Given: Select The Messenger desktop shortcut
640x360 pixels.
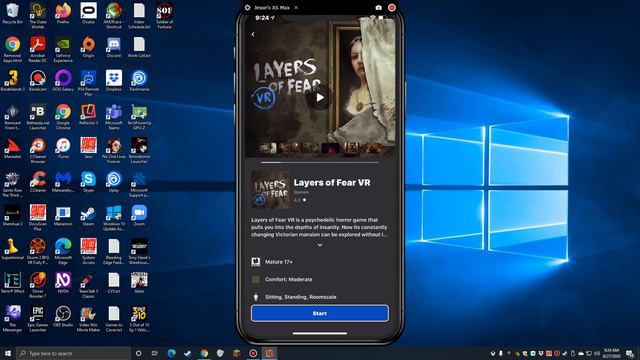Looking at the screenshot, I should [12, 319].
